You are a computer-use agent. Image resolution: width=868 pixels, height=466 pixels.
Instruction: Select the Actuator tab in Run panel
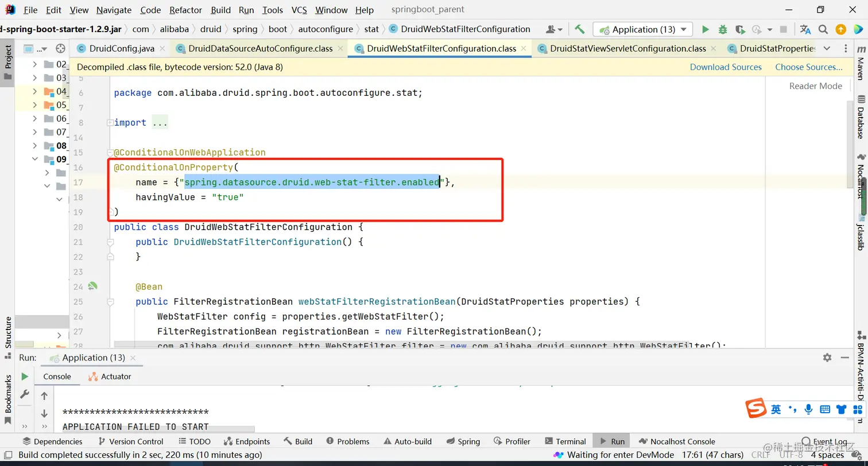point(110,376)
